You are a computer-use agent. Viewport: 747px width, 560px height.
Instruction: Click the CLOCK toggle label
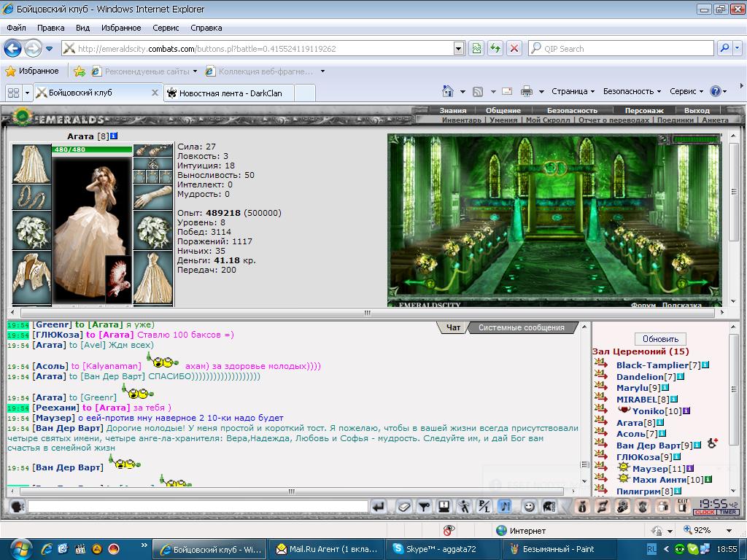click(x=705, y=513)
